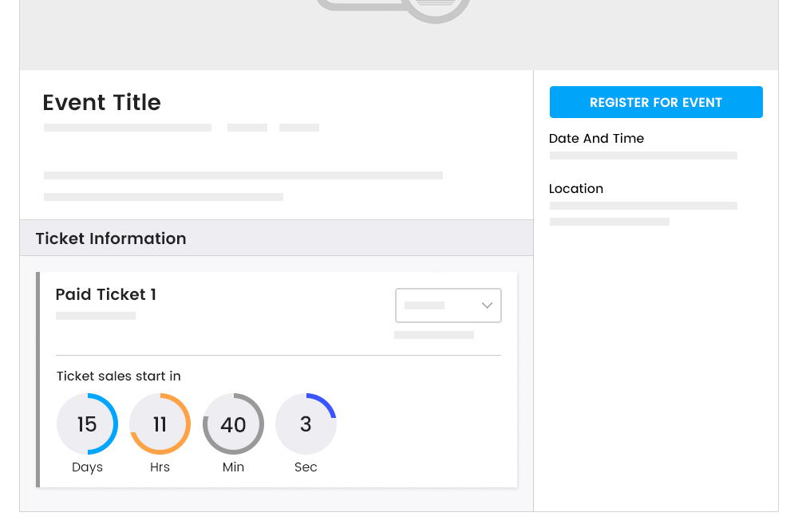This screenshot has height=532, width=798.
Task: Click the placeholder text beneath Paid Ticket 1
Action: tap(96, 316)
